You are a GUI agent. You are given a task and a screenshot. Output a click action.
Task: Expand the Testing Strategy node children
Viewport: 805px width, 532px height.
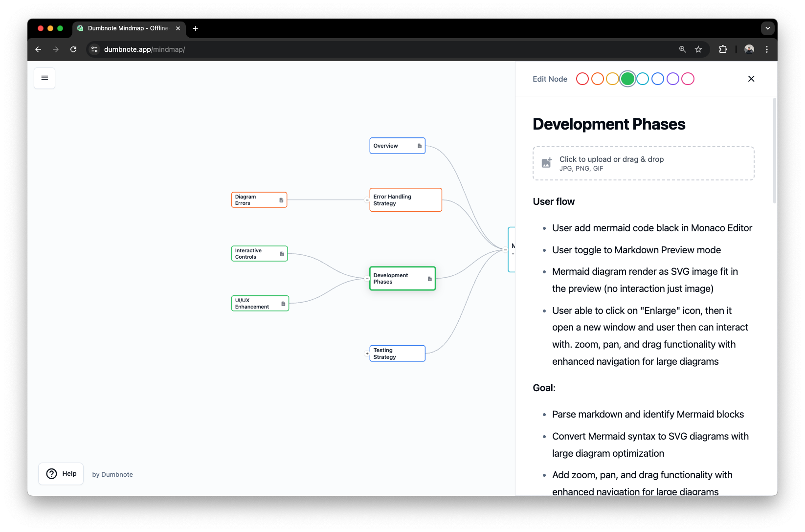point(367,353)
